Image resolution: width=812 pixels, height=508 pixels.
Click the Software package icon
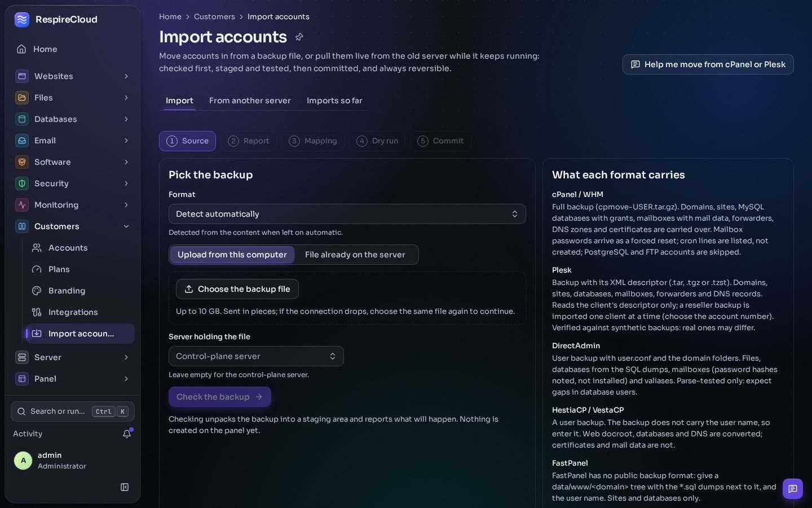(22, 162)
